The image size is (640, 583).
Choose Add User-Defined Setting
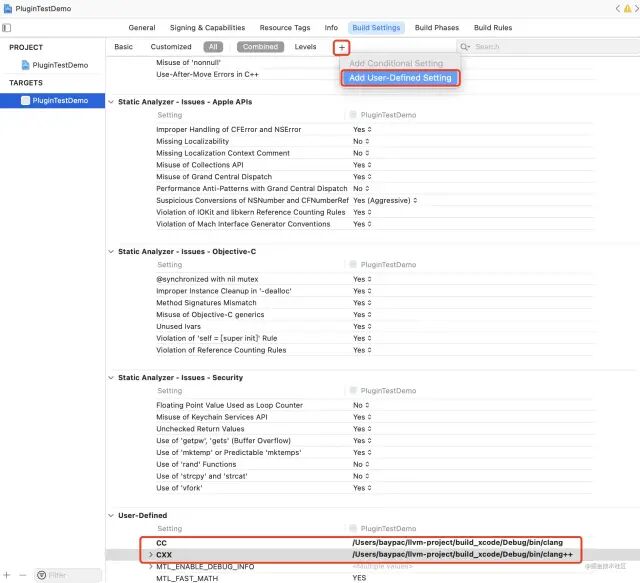(x=400, y=78)
